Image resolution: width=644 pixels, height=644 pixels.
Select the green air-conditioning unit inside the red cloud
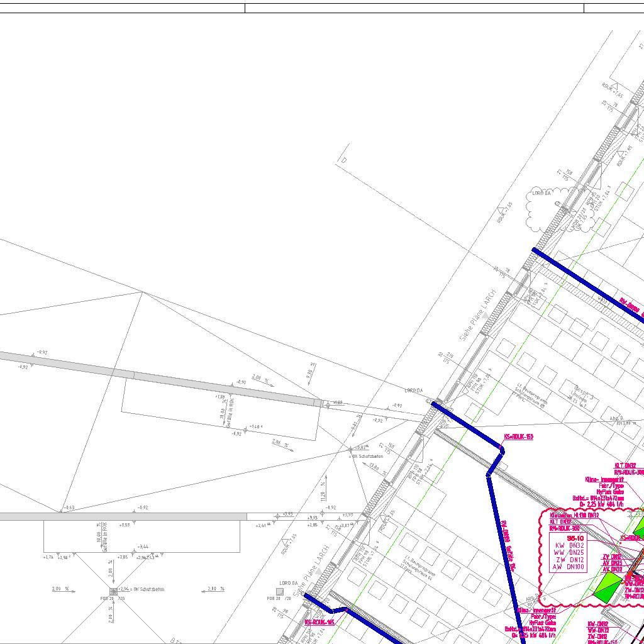coord(608,585)
